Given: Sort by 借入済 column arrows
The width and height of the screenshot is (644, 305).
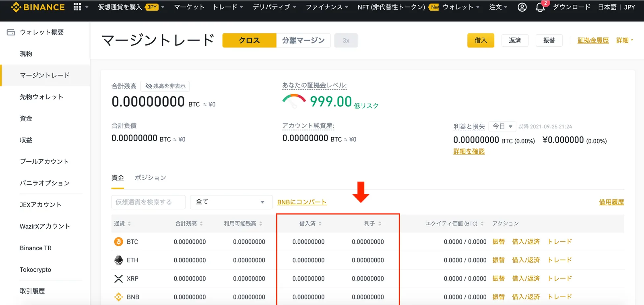Looking at the screenshot, I should click(320, 224).
